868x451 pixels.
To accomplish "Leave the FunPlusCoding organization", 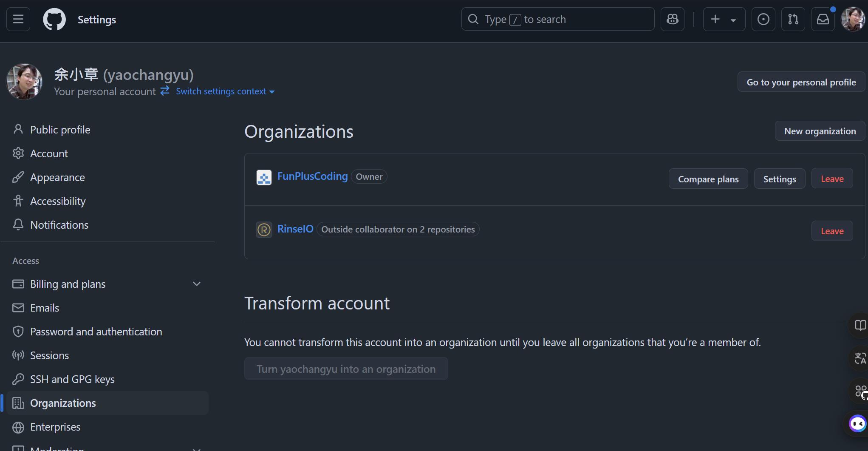I will point(832,179).
